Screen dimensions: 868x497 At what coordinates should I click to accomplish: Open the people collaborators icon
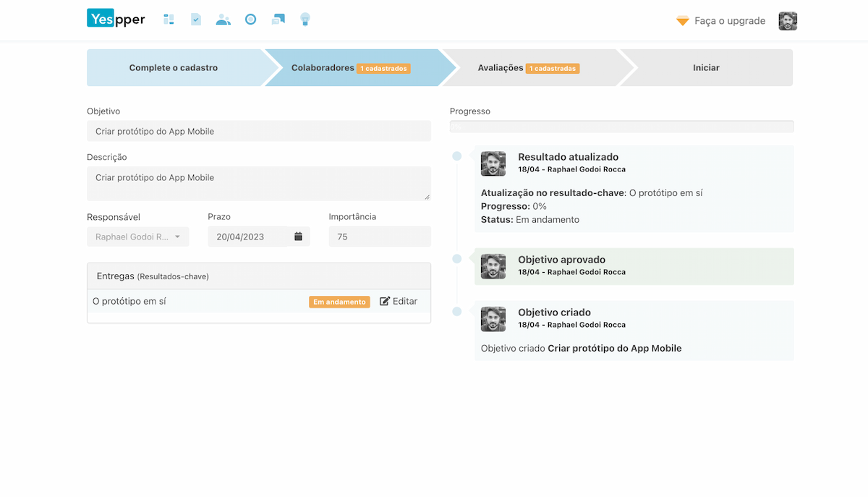tap(223, 20)
